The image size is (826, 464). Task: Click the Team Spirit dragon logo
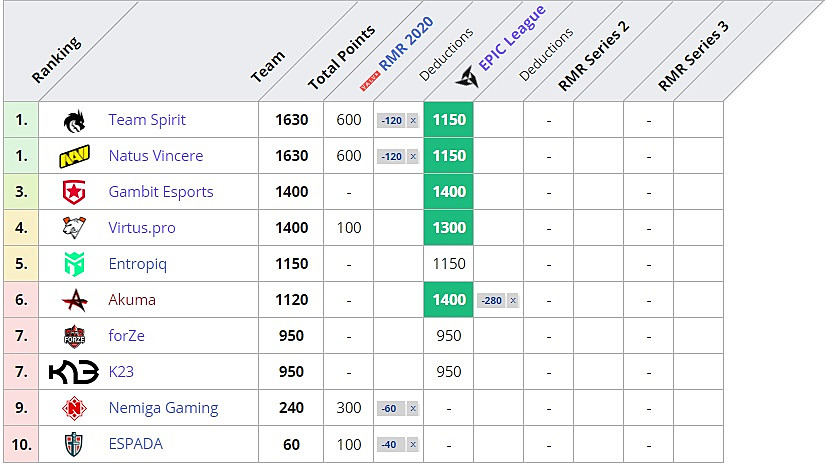coord(74,120)
